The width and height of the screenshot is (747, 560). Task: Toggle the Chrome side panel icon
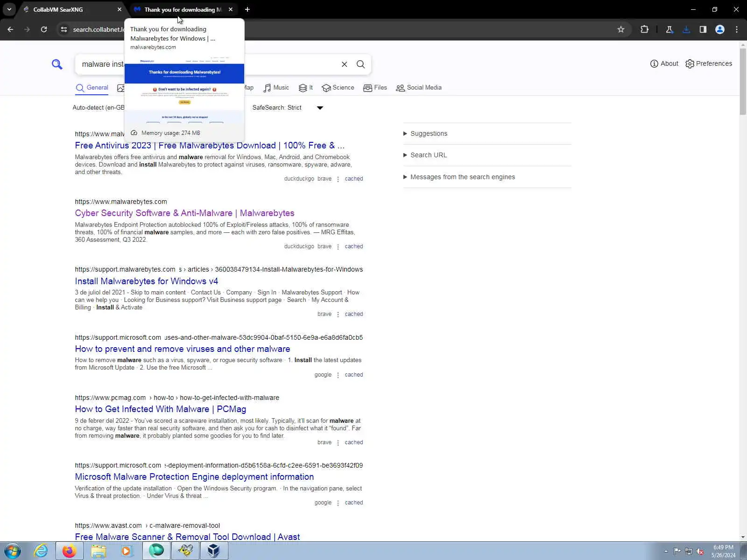point(703,29)
